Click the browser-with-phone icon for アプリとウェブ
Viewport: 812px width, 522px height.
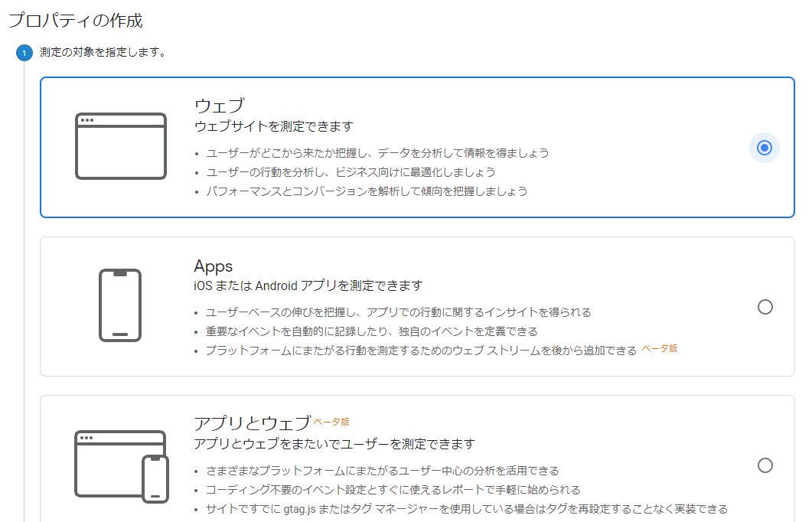[x=120, y=465]
